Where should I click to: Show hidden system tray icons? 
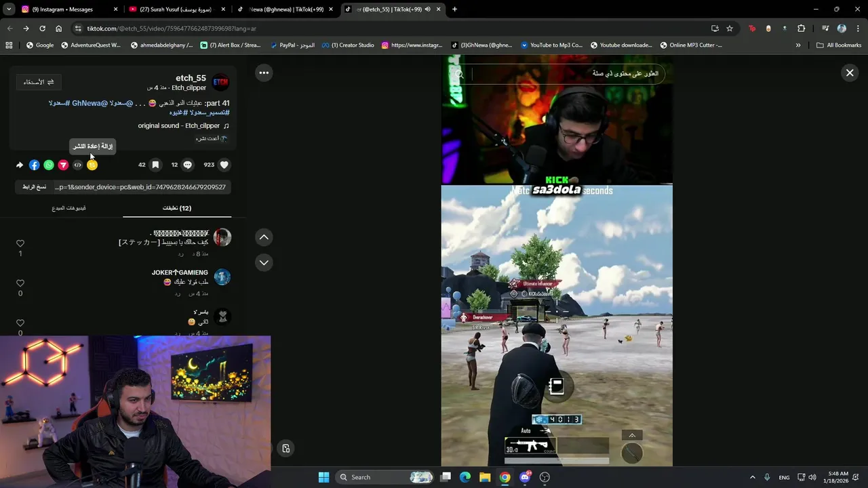[x=752, y=477]
